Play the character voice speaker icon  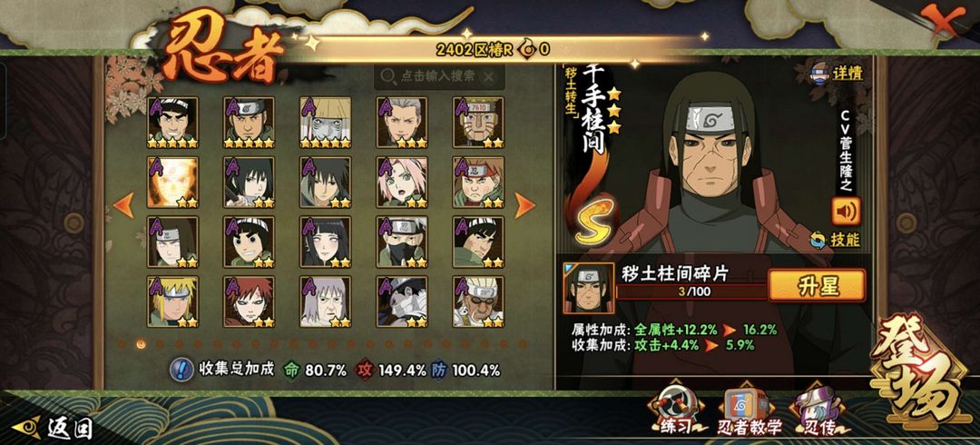846,211
